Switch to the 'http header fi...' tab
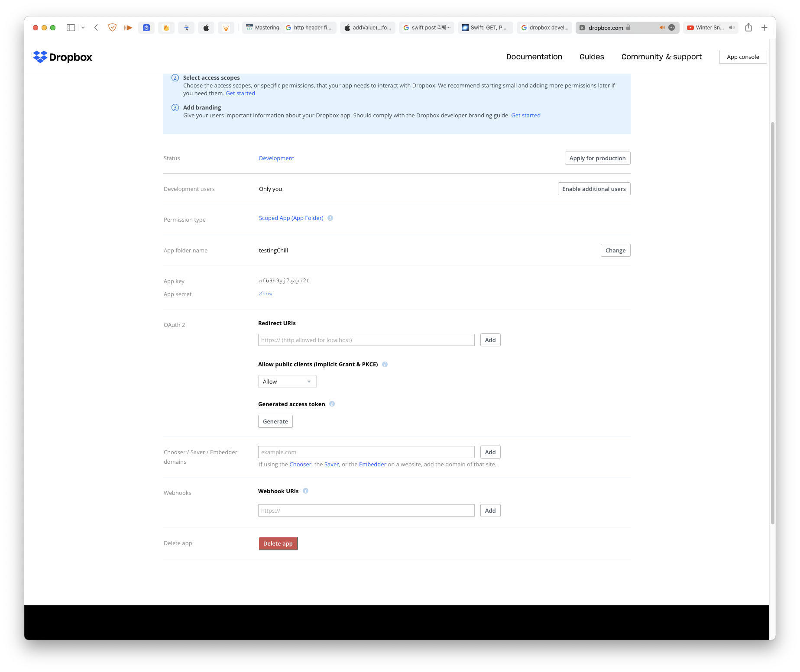 pos(309,28)
